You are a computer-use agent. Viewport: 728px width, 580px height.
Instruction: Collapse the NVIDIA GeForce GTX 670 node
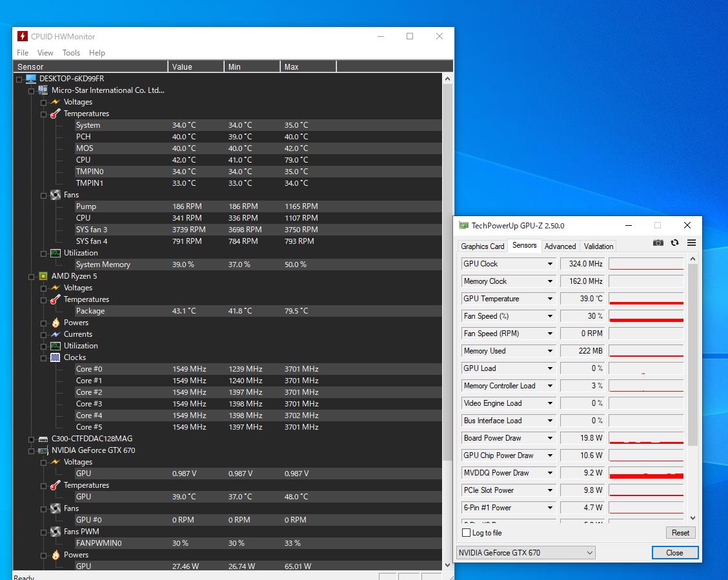point(31,451)
